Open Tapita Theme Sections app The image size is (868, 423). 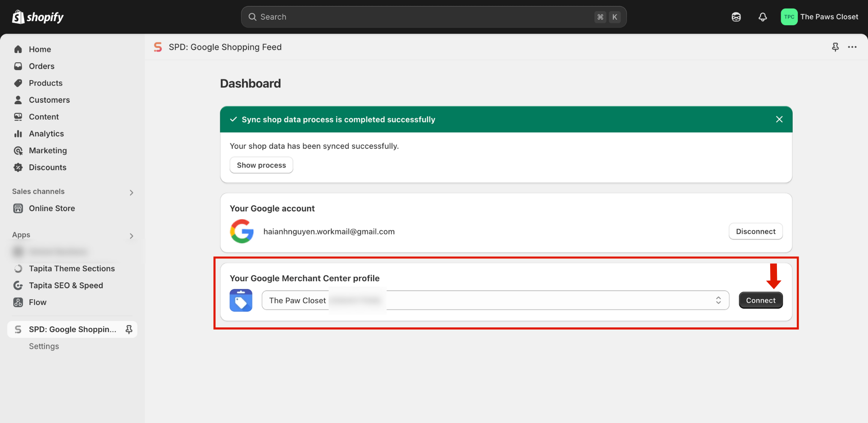tap(72, 269)
